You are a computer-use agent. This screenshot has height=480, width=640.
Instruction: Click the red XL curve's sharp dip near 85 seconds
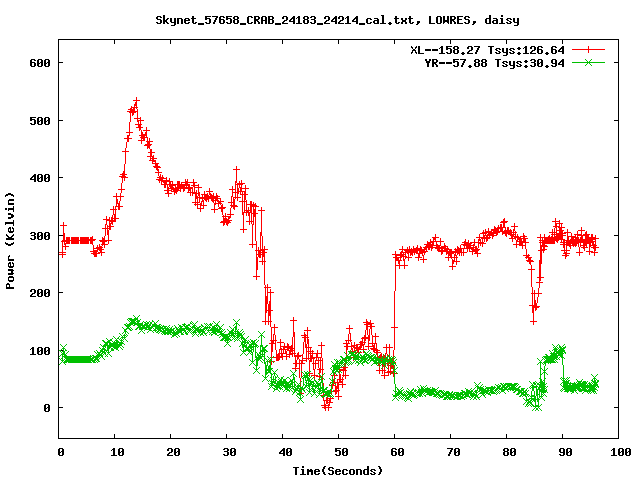point(533,321)
